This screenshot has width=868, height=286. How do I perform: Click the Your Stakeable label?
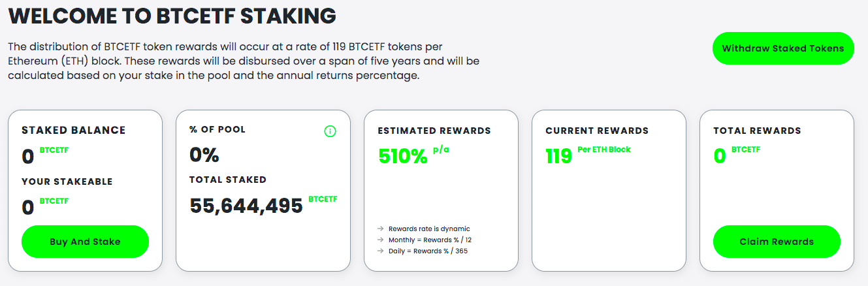click(67, 182)
